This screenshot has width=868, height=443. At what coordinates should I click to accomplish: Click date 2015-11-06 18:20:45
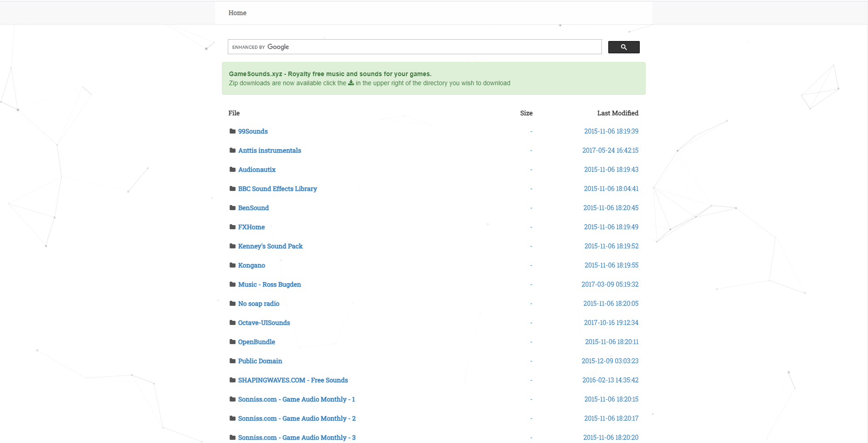point(611,208)
